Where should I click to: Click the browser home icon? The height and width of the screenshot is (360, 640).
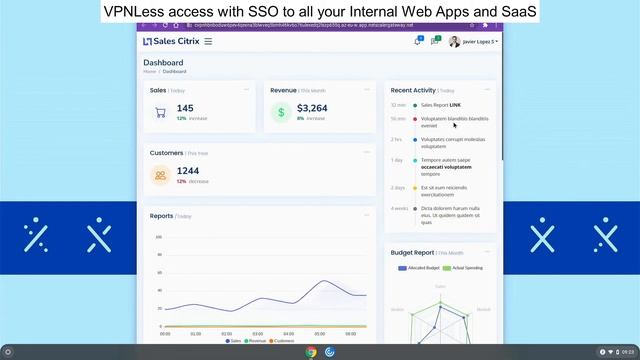click(x=176, y=25)
